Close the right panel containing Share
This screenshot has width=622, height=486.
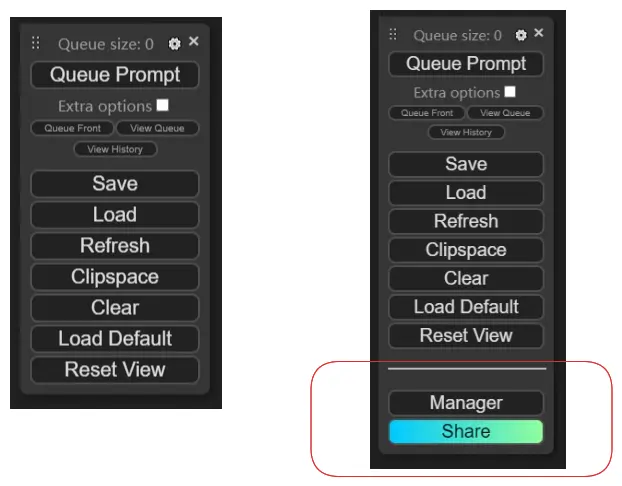click(x=538, y=33)
